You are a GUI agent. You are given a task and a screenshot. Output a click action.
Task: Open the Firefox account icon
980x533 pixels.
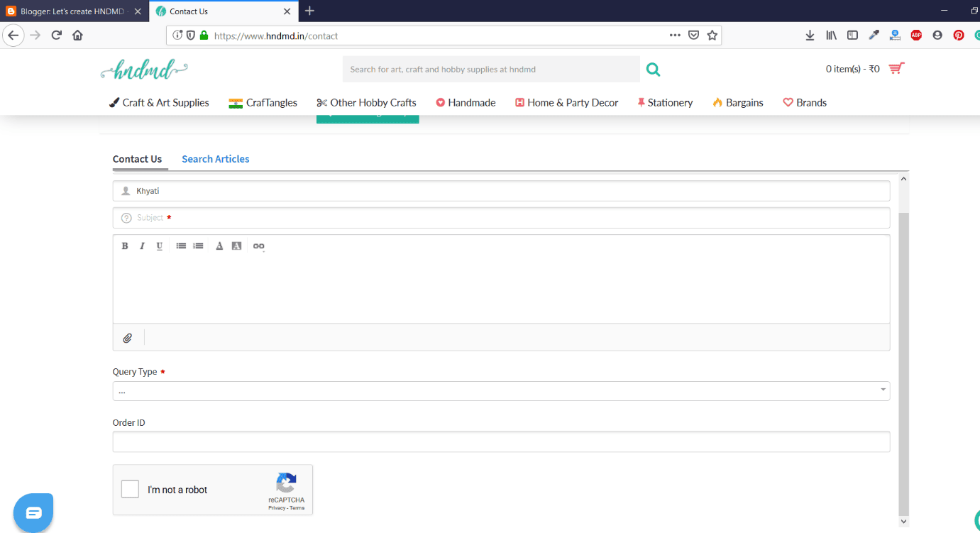(x=937, y=35)
